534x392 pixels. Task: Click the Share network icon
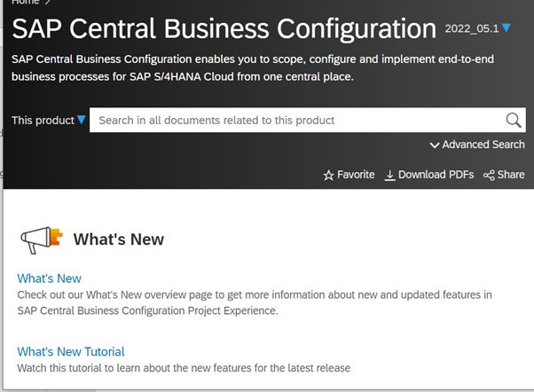489,176
